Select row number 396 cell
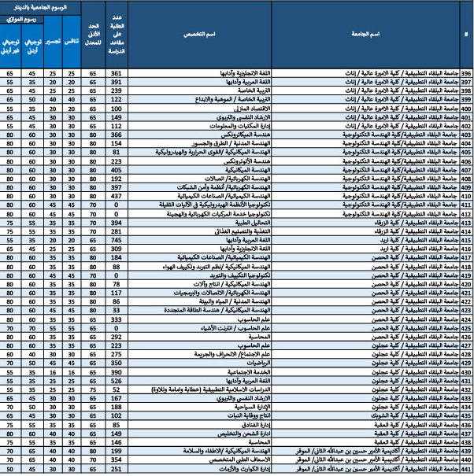This screenshot has width=474, height=476. coord(466,73)
